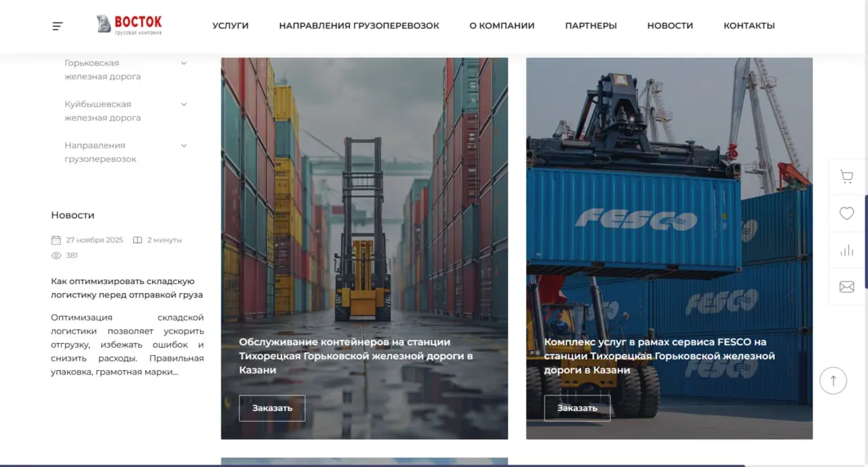Click the 381 views count

[x=72, y=256]
